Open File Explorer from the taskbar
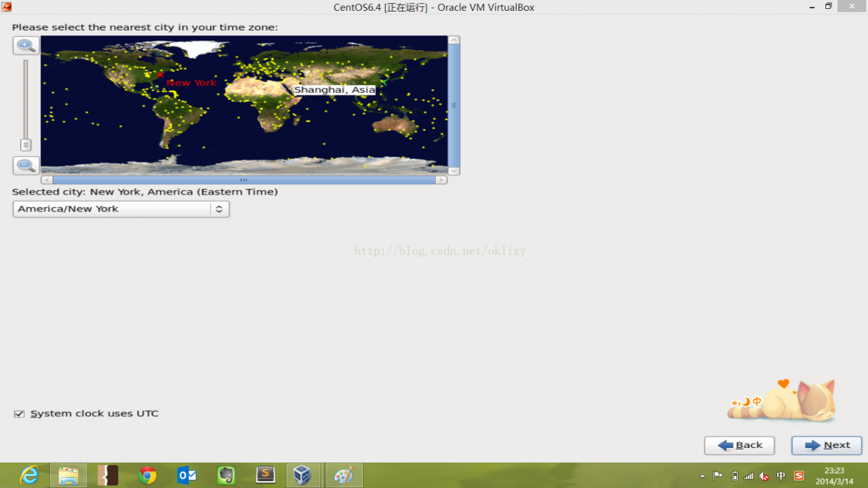This screenshot has height=488, width=868. click(68, 475)
